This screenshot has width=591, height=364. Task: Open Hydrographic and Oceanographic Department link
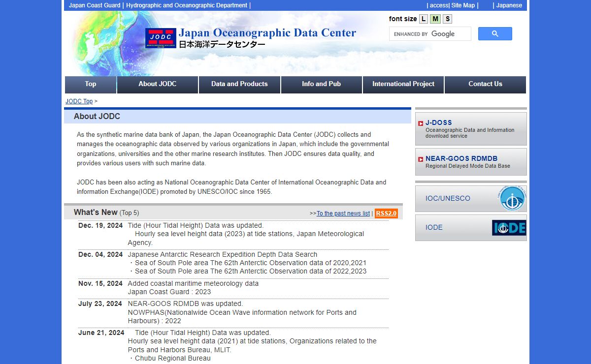187,5
